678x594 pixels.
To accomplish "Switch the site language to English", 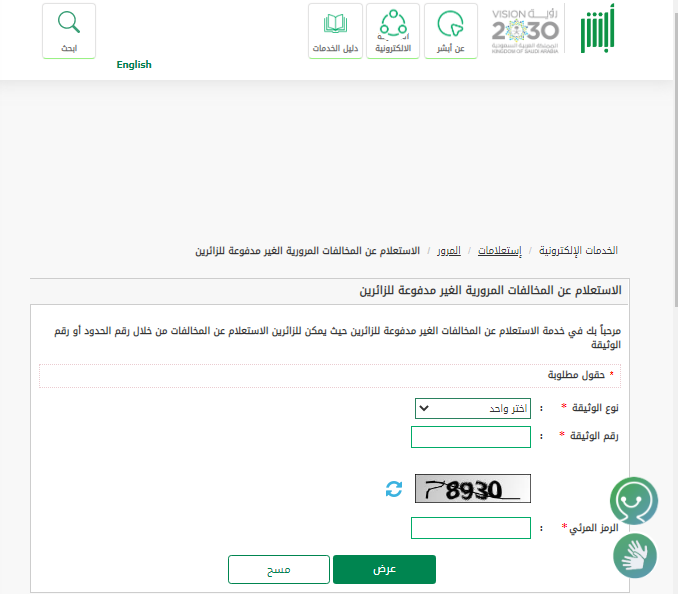I will [133, 65].
